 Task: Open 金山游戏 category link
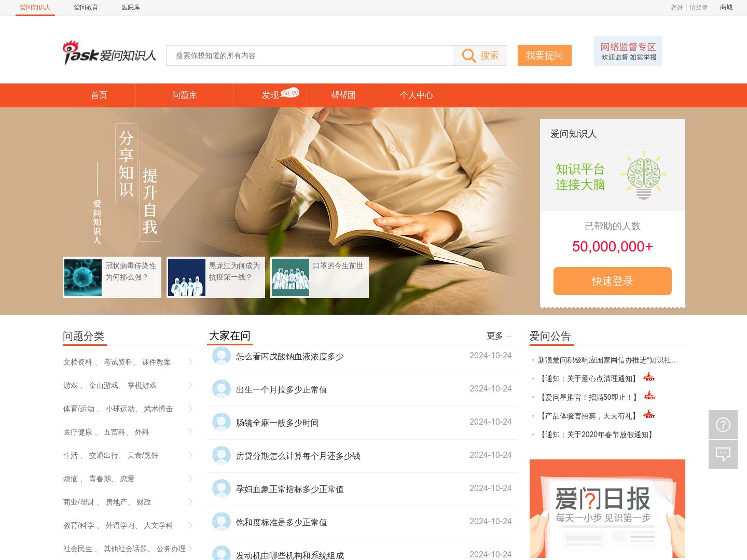[104, 385]
